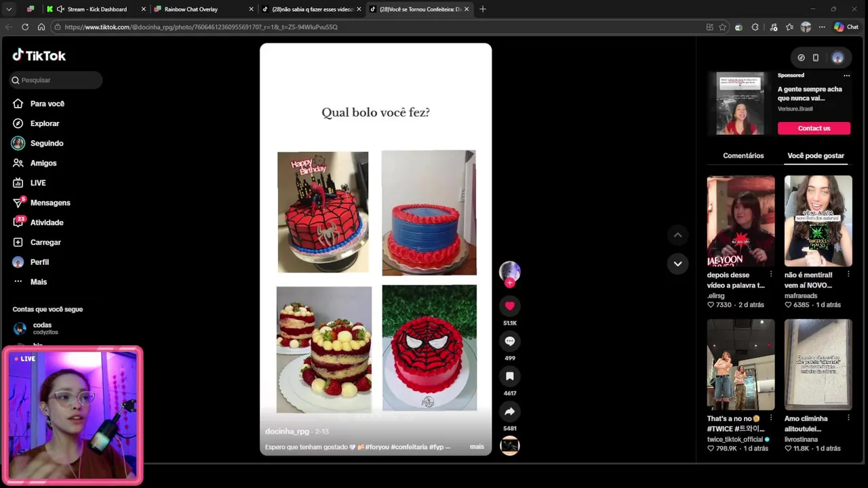Image resolution: width=868 pixels, height=488 pixels.
Task: Go to the browser home page
Action: click(x=41, y=27)
